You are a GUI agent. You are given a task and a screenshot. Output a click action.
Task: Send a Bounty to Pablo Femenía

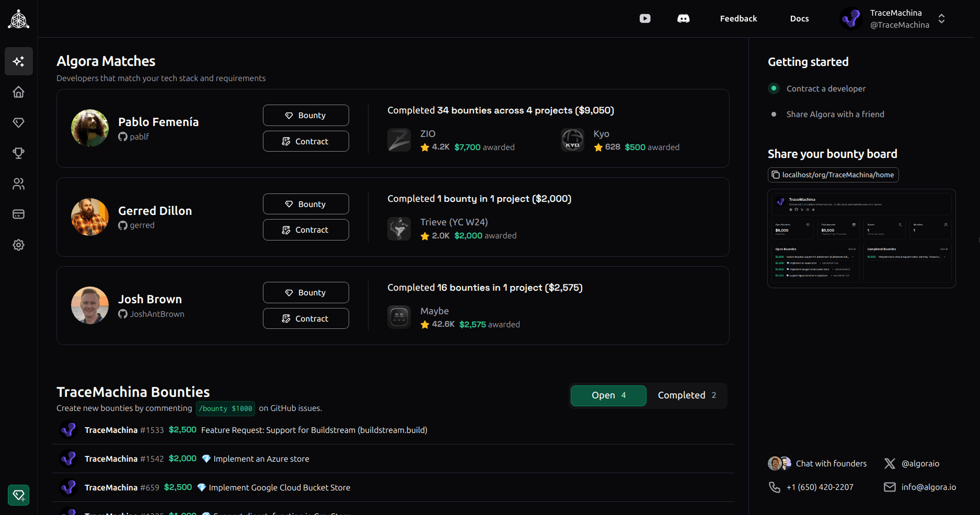click(x=306, y=115)
